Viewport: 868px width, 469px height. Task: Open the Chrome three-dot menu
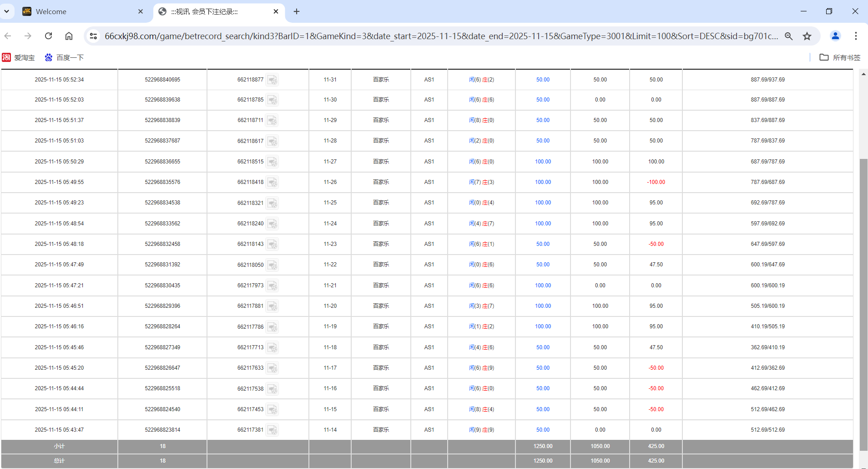[856, 36]
